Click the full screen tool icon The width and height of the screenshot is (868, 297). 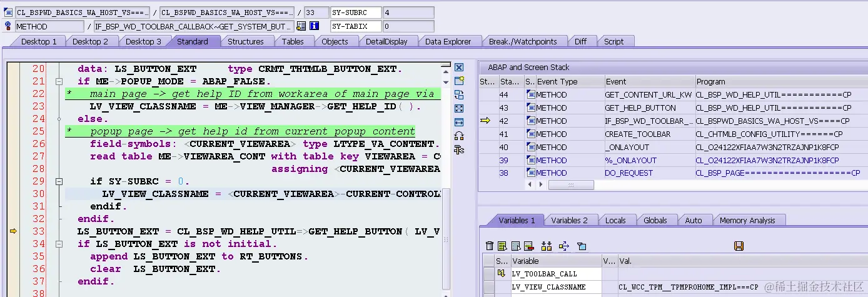pyautogui.click(x=459, y=109)
